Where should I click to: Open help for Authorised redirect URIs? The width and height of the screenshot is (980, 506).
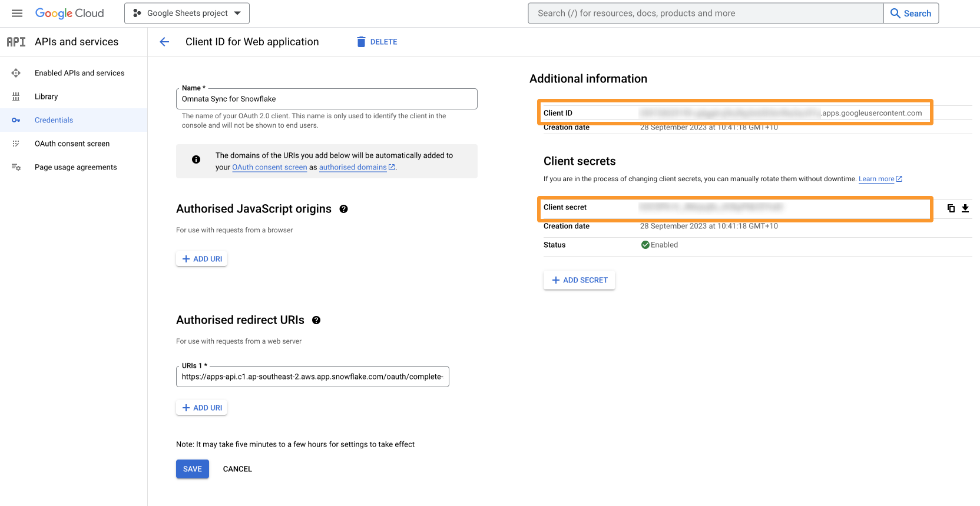(x=316, y=320)
